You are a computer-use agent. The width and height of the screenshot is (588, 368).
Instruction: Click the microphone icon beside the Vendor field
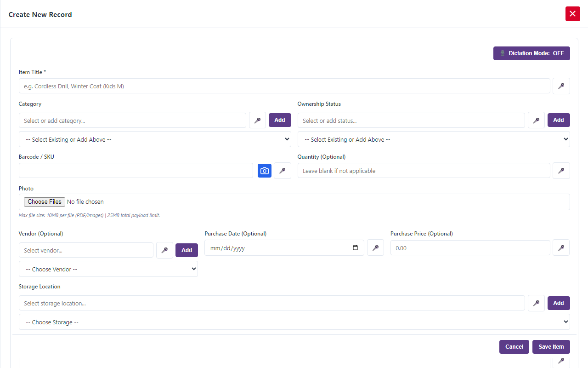tap(164, 250)
